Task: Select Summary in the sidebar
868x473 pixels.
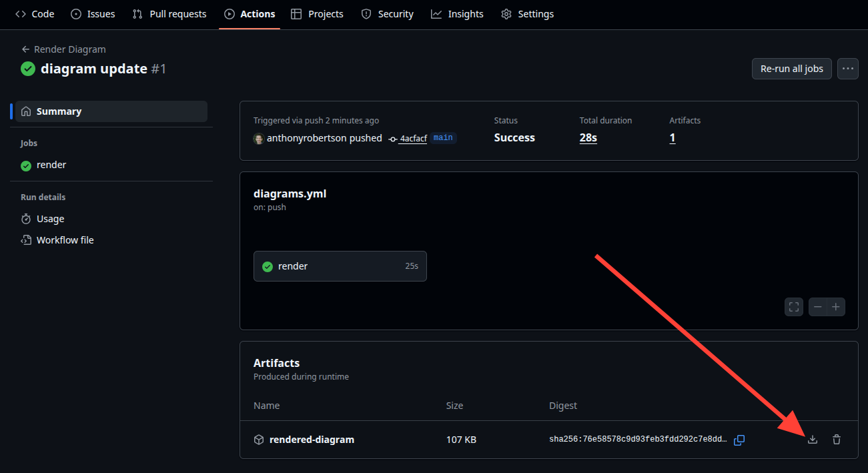Action: coord(111,111)
